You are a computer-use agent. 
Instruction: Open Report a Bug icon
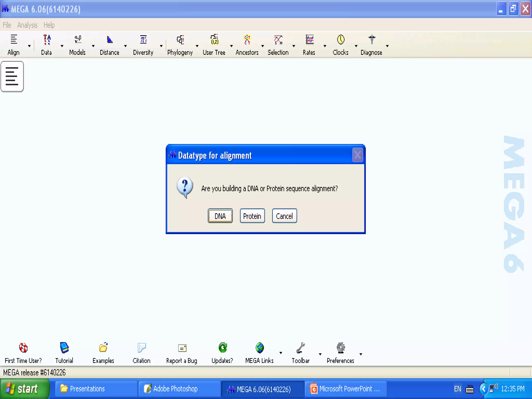point(182,348)
